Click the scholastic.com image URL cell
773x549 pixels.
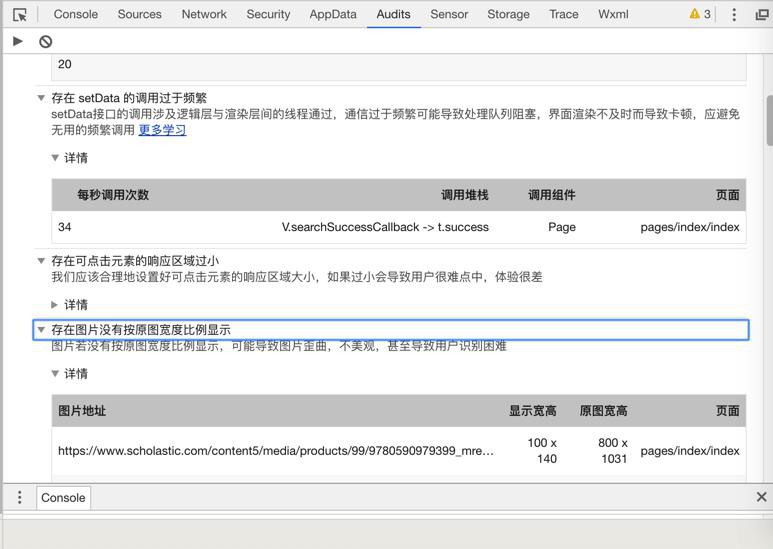click(x=276, y=451)
